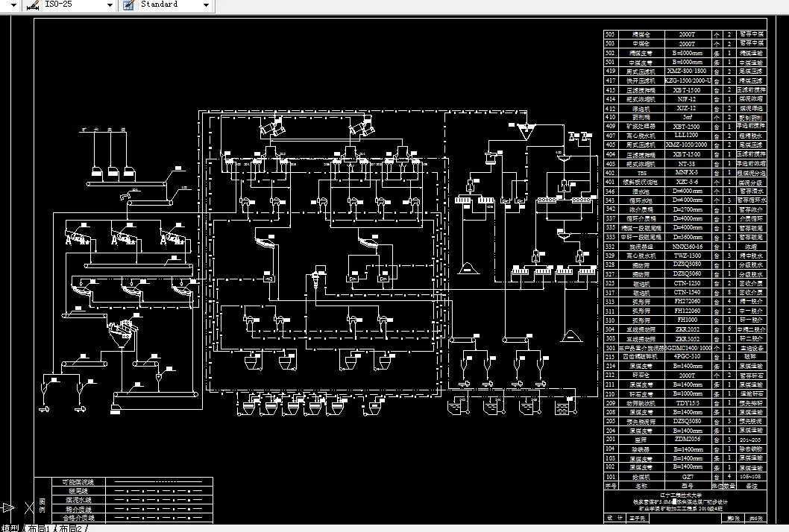Click the D=2700mm cell
The image size is (789, 532).
pos(688,209)
